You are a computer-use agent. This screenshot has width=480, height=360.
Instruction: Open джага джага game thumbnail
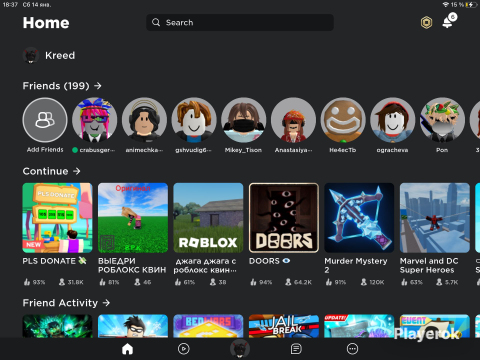208,218
